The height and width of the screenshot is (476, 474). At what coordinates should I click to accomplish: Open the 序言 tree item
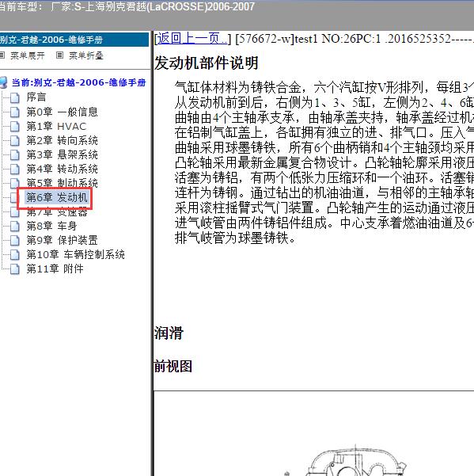coord(36,97)
